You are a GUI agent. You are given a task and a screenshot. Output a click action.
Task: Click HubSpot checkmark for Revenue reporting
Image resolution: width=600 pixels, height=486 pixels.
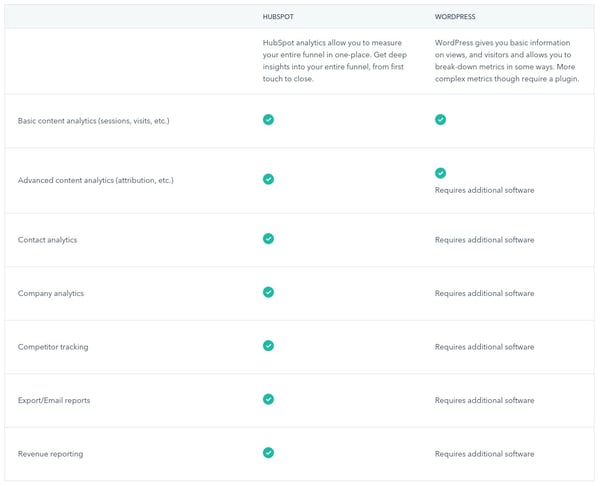coord(268,453)
